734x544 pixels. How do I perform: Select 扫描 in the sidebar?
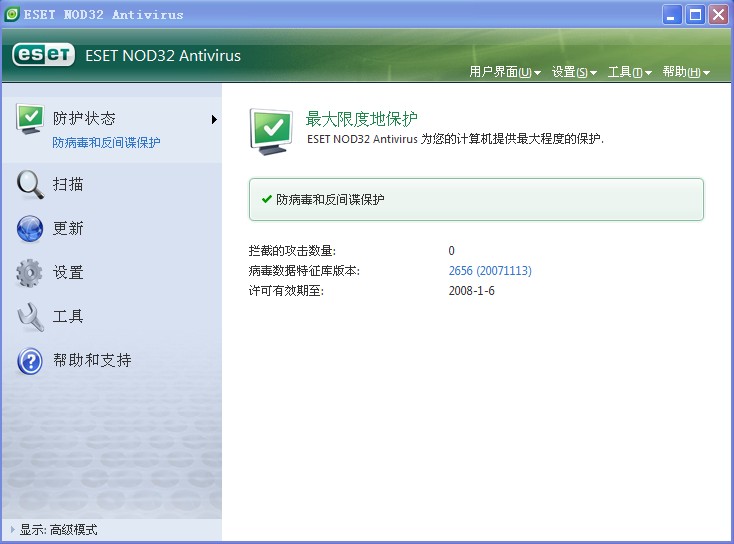[68, 184]
